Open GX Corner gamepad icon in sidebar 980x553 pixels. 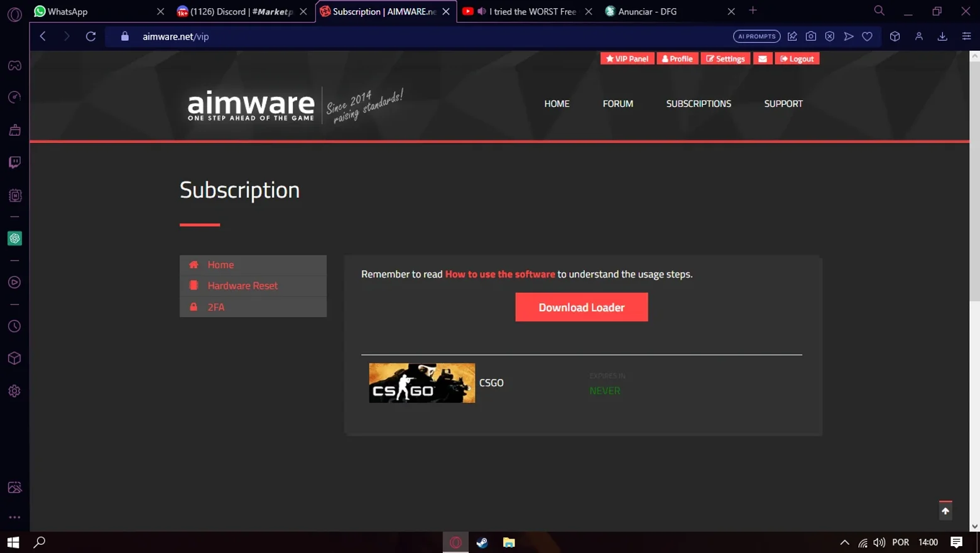(x=14, y=65)
